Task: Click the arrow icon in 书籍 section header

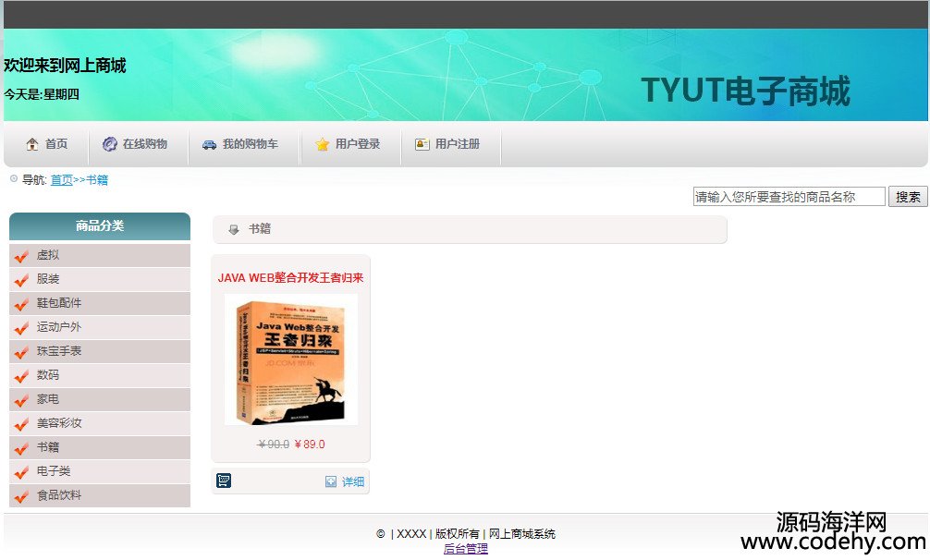Action: [x=234, y=229]
